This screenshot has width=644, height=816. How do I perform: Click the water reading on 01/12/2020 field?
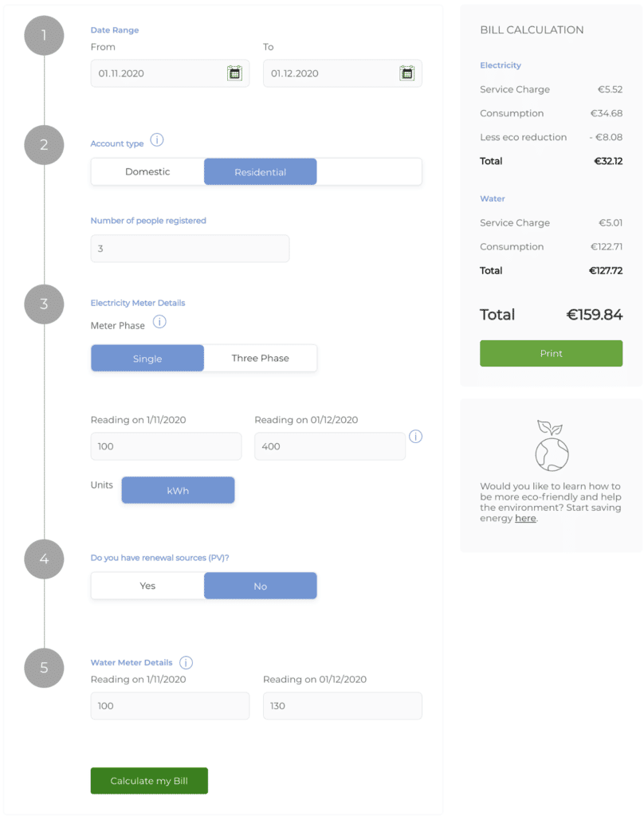pyautogui.click(x=342, y=706)
